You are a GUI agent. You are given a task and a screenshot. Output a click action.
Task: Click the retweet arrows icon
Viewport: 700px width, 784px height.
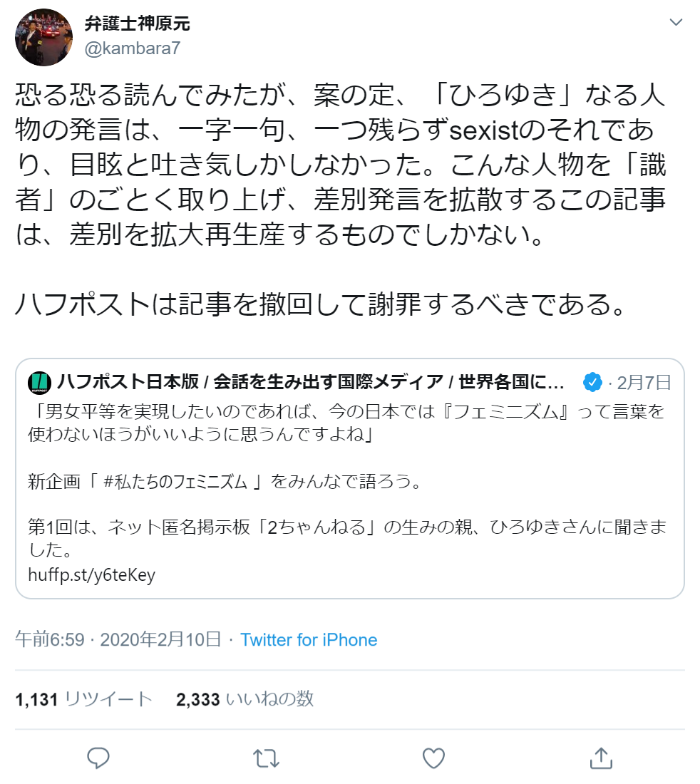(266, 758)
